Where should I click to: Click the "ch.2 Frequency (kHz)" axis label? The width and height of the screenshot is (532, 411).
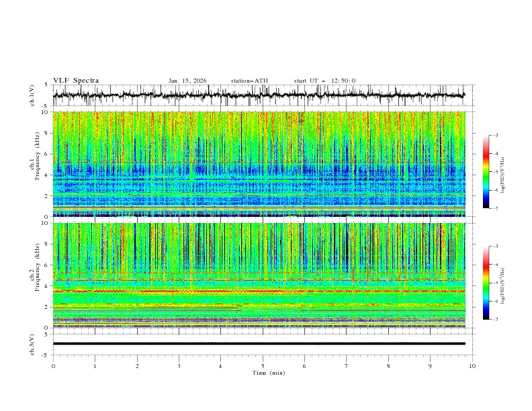[x=35, y=267]
